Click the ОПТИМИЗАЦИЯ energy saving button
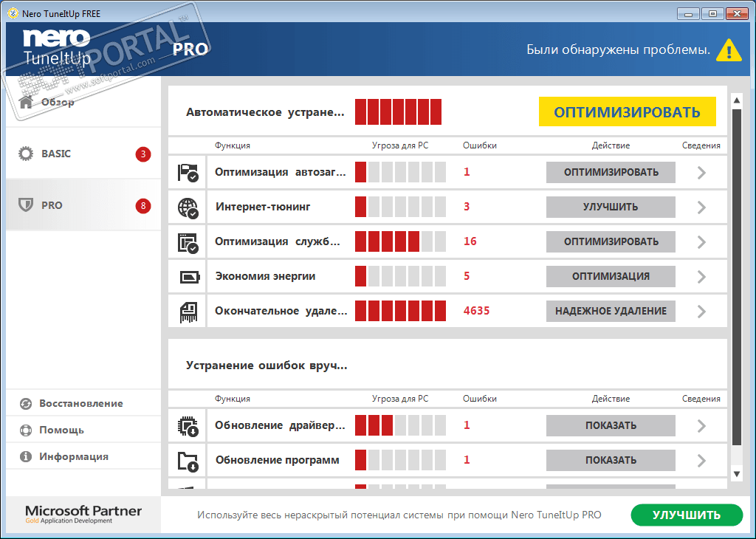The width and height of the screenshot is (756, 539). click(x=611, y=277)
